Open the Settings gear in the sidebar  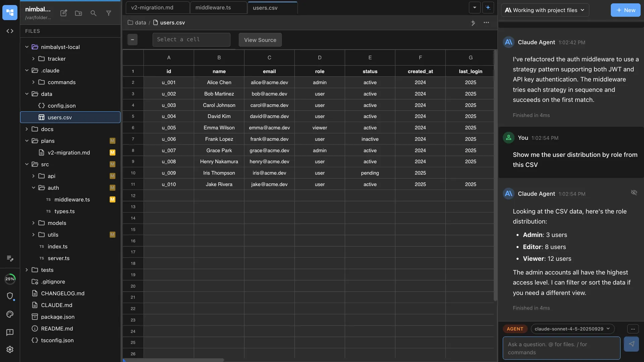[10, 349]
